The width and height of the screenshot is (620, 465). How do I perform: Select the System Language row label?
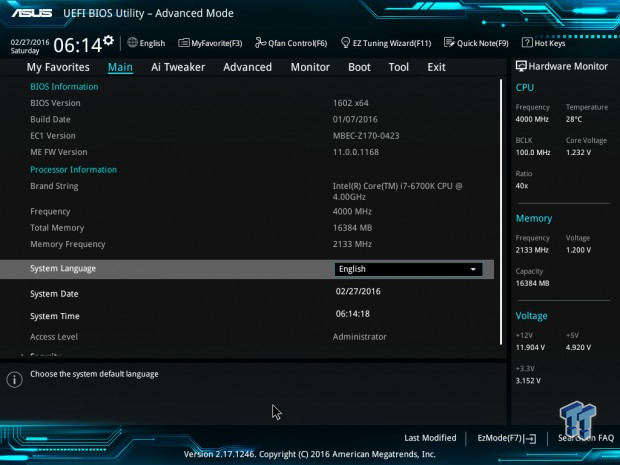(63, 269)
